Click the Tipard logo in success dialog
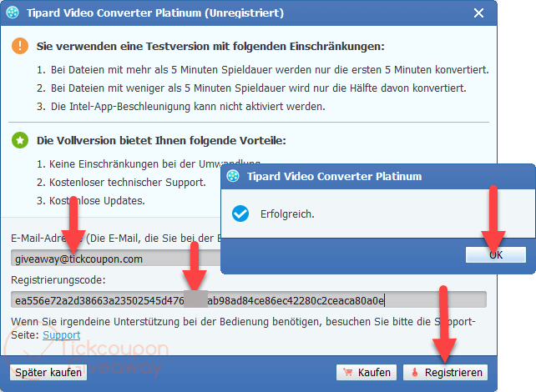Screen dimensions: 536x392 pos(233,176)
